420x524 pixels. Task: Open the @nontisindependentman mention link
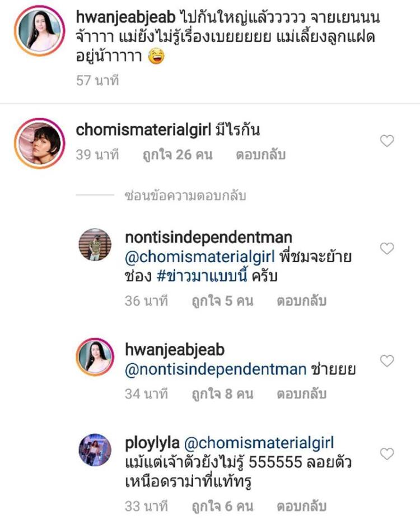216,369
